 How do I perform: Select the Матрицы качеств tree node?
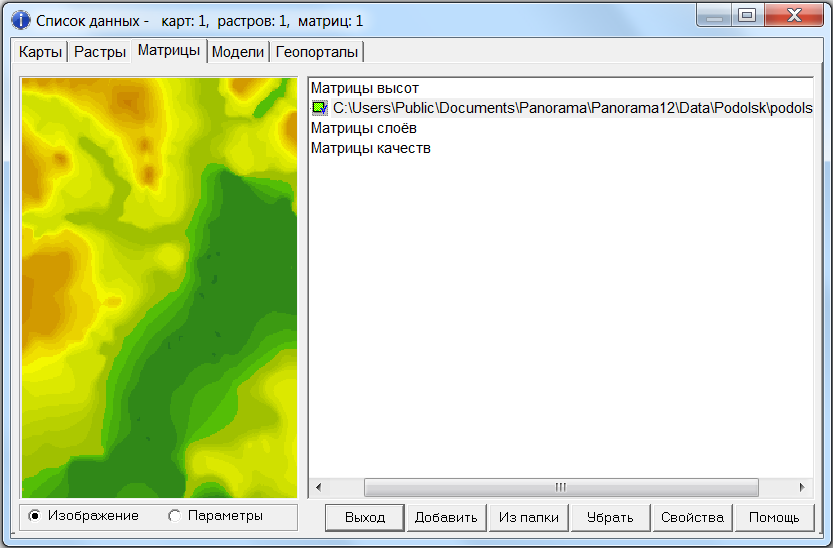coord(370,148)
